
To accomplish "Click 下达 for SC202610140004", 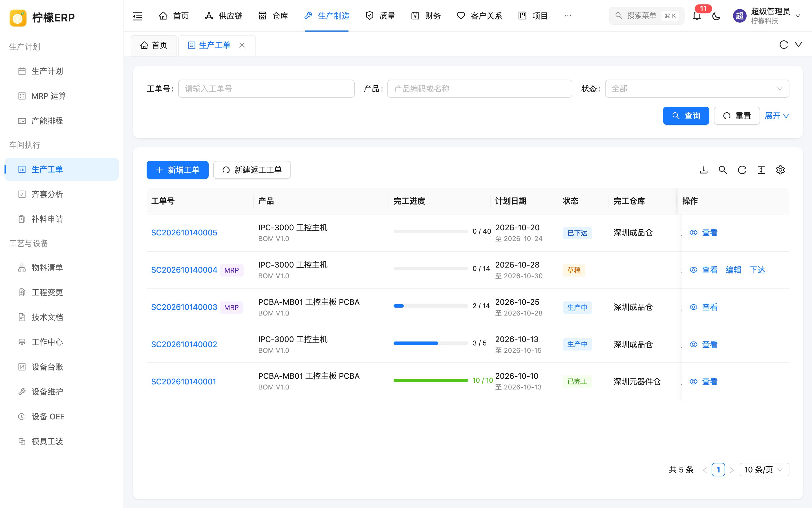I will [757, 270].
